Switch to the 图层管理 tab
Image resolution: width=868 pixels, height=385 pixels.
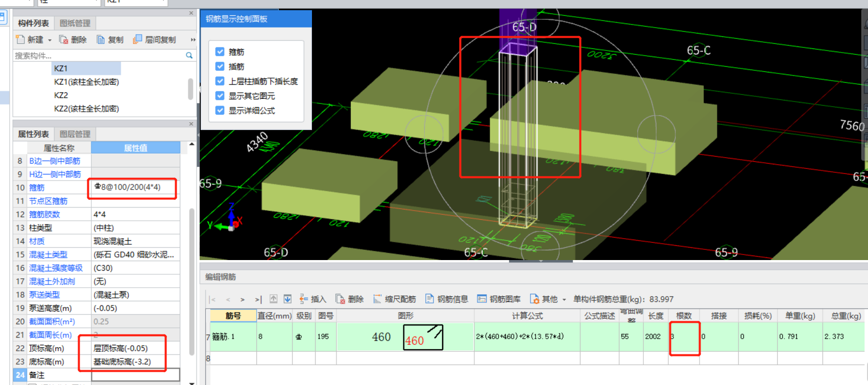tap(75, 134)
